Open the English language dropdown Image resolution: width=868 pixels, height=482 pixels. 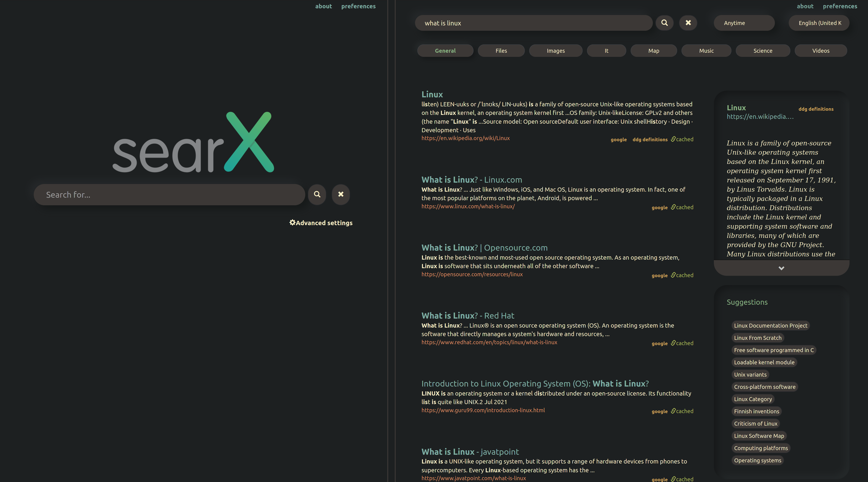819,23
